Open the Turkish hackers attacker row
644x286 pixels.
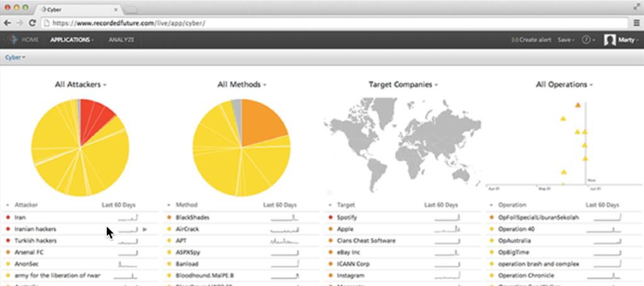80,241
